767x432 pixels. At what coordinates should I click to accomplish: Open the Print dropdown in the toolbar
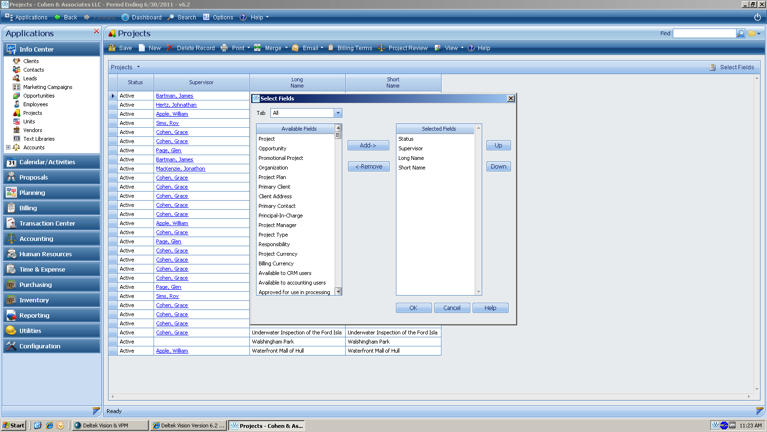(247, 48)
